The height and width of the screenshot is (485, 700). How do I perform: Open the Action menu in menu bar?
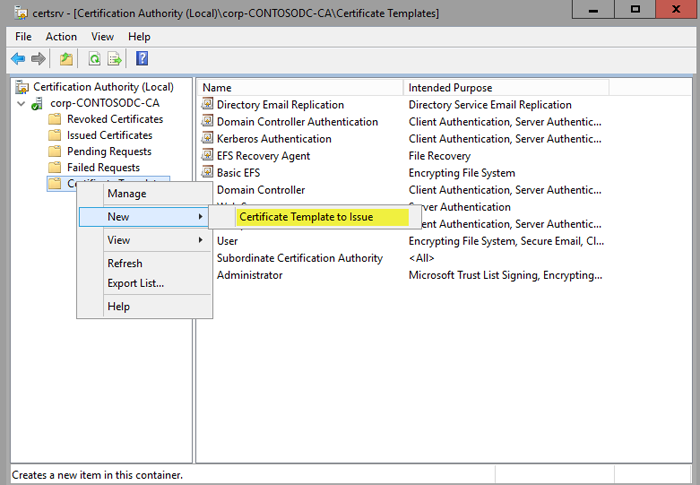(61, 36)
